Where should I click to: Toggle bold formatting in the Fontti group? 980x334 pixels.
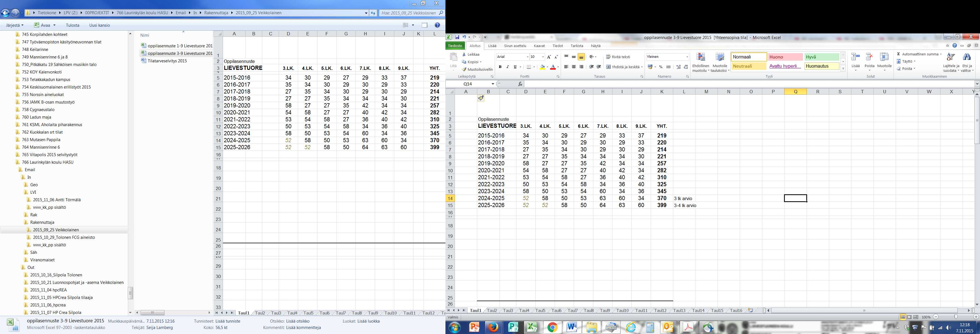[x=500, y=67]
